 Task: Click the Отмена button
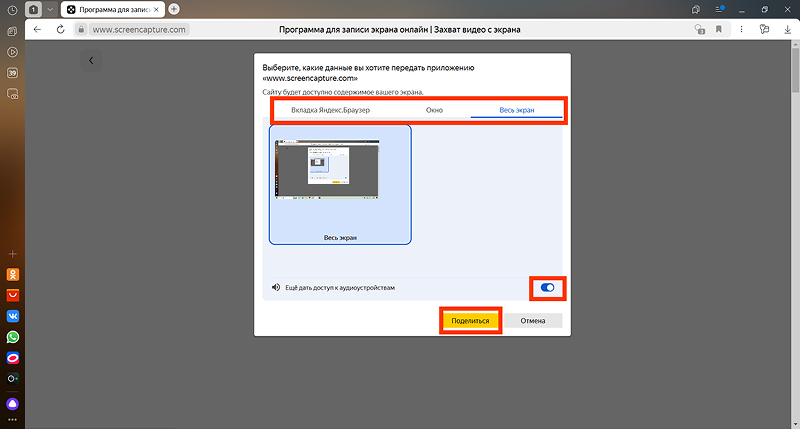coord(533,320)
